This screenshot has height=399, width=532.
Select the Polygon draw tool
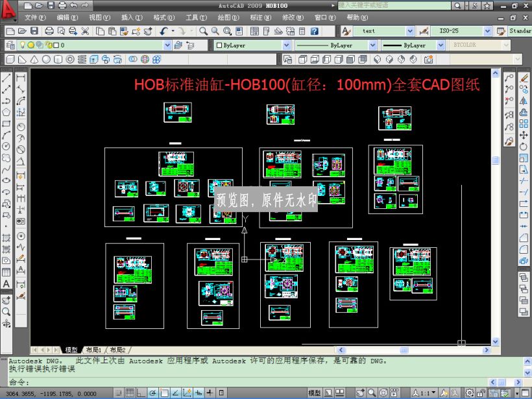point(6,112)
